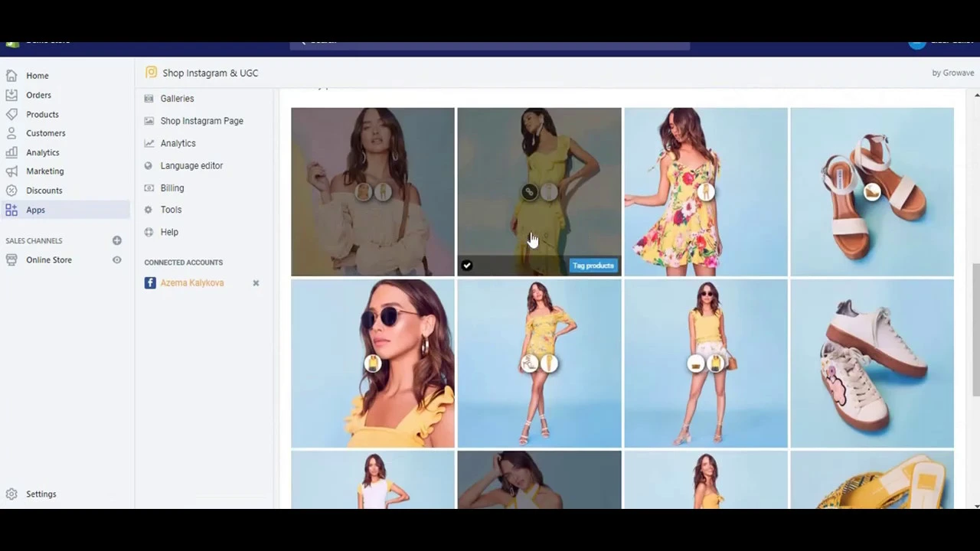Click the Online Store storefront icon
Screen dimensions: 980x551
[x=11, y=260]
